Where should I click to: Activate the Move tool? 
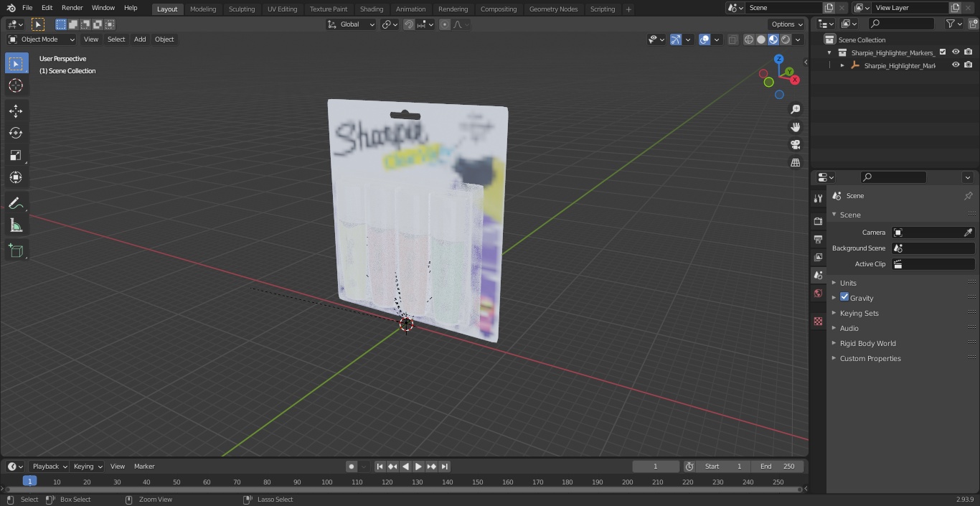pyautogui.click(x=16, y=111)
